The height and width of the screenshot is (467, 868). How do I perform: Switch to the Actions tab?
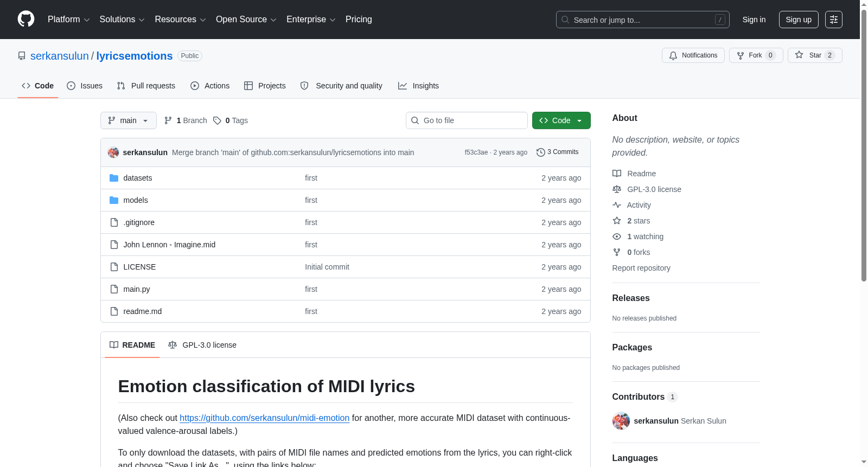coord(210,86)
